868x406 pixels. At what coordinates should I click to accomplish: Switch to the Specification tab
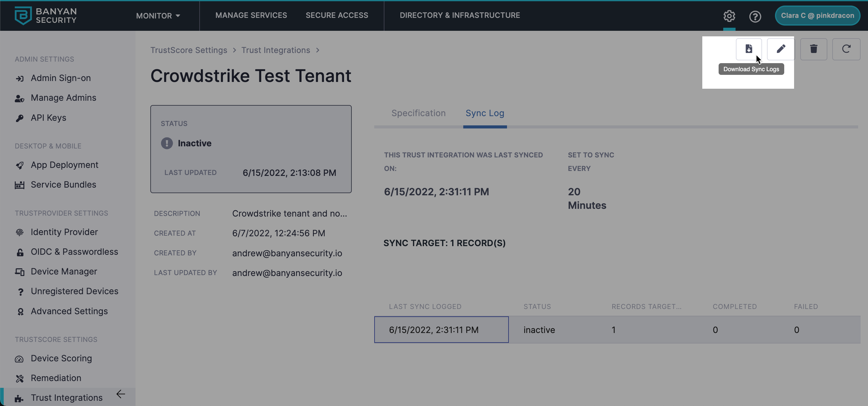click(x=418, y=113)
